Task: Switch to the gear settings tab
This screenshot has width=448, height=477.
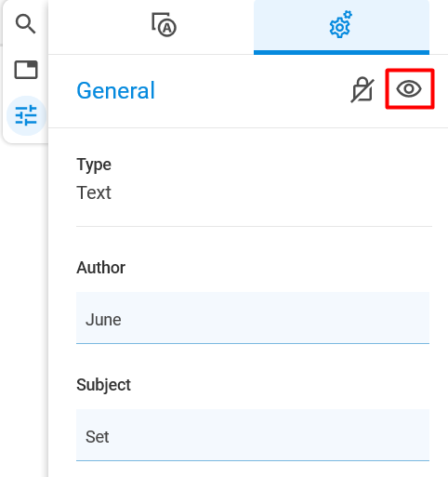Action: (341, 27)
